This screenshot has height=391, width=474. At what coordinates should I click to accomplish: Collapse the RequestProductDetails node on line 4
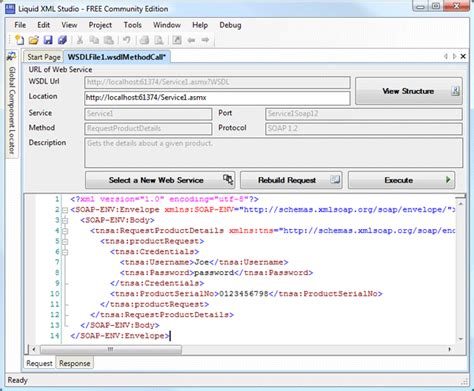coord(65,231)
